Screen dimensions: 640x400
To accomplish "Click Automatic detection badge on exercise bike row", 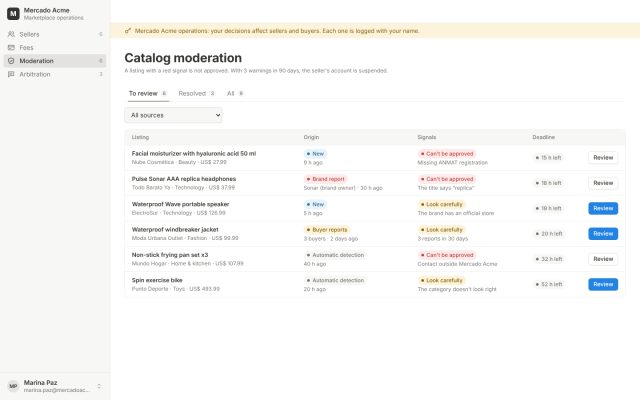I will pos(335,280).
